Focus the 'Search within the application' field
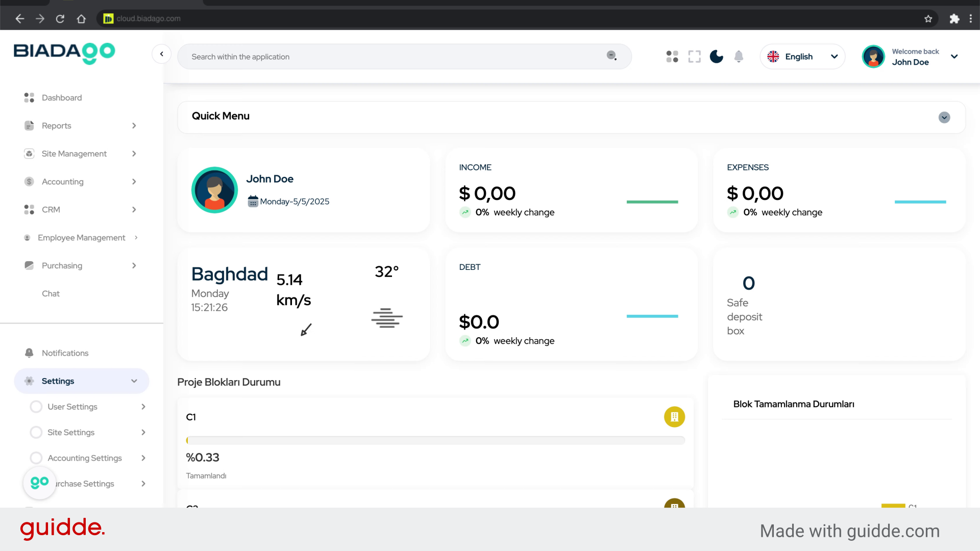 coord(393,57)
